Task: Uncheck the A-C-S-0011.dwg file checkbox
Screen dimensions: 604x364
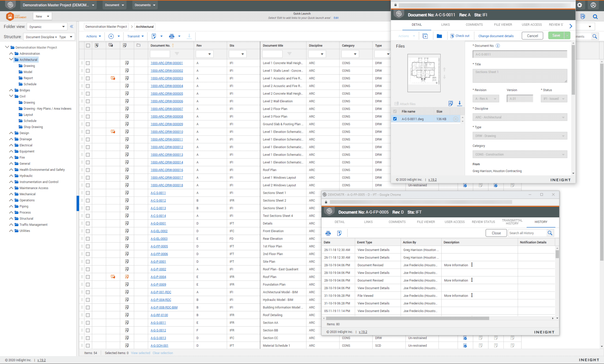Action: (395, 119)
